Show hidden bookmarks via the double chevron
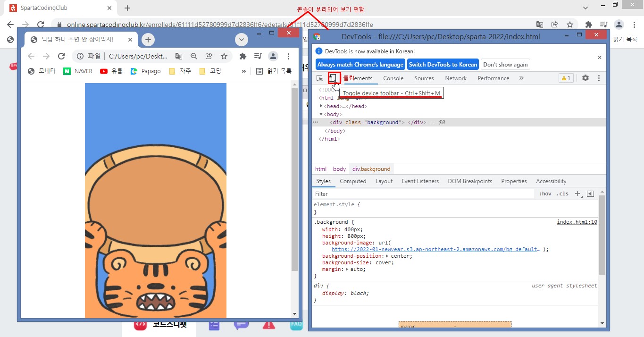 (x=244, y=71)
